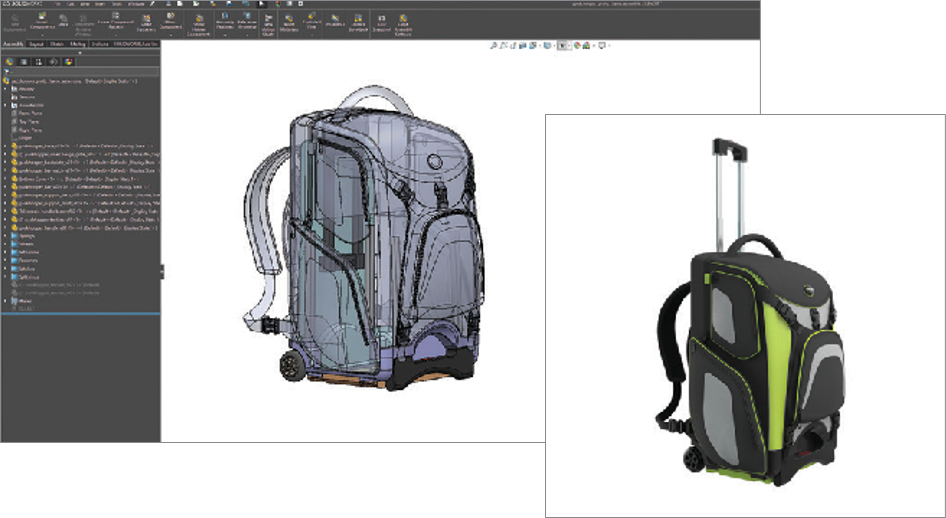
Task: Select the PropertyManager tab icon
Action: pos(24,62)
